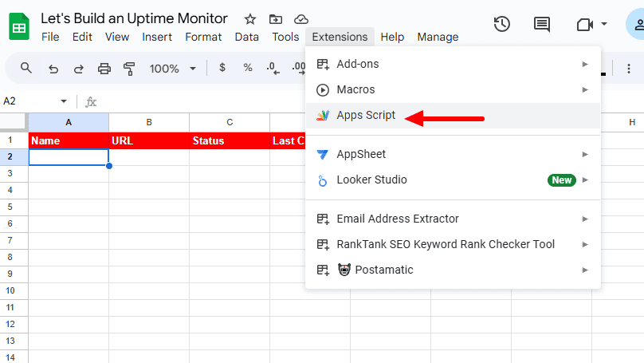Viewport: 644px width, 363px height.
Task: Open the comments icon
Action: 542,24
